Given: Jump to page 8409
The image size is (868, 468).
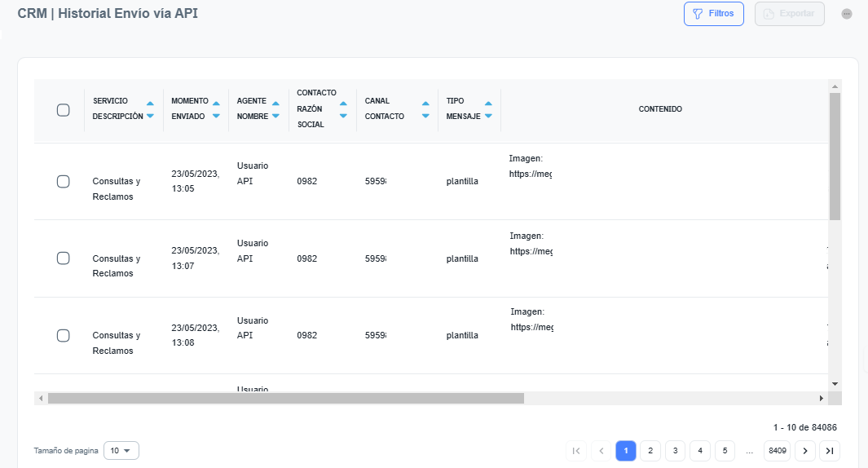Looking at the screenshot, I should point(777,450).
